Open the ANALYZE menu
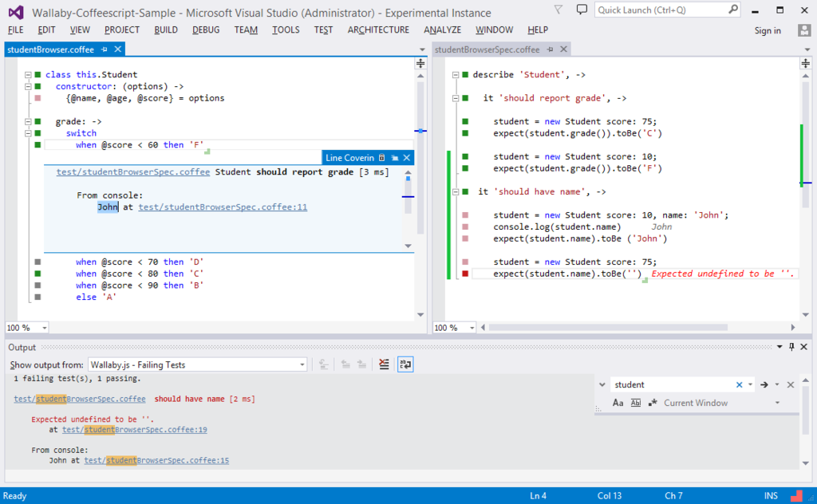Screen dimensions: 817x504 click(x=442, y=30)
